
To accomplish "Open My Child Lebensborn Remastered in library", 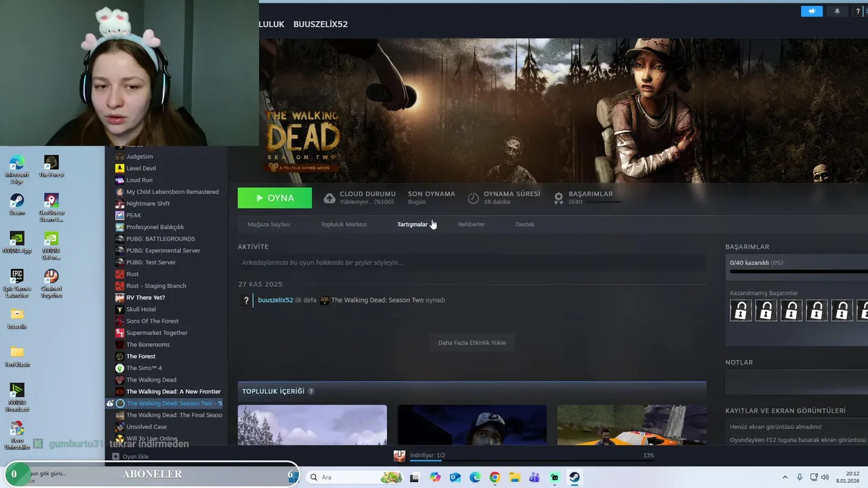I will pyautogui.click(x=172, y=192).
